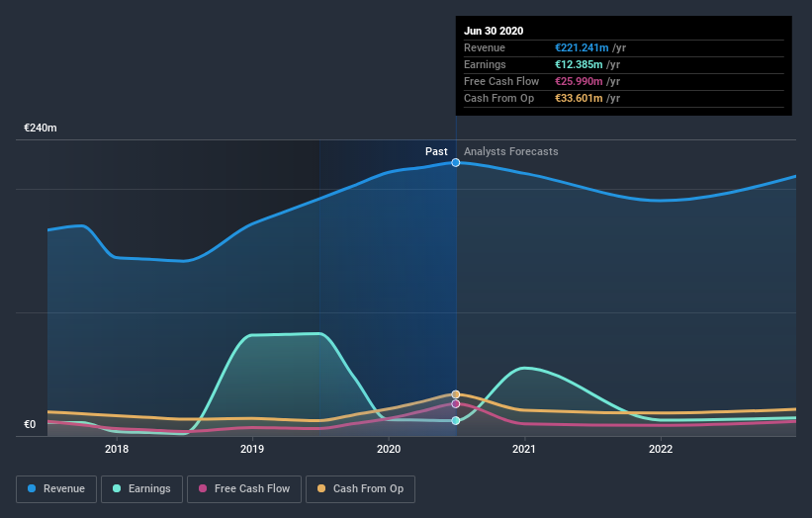Click the Revenue row label in tooltip
Screen dimensions: 812x518
(485, 47)
